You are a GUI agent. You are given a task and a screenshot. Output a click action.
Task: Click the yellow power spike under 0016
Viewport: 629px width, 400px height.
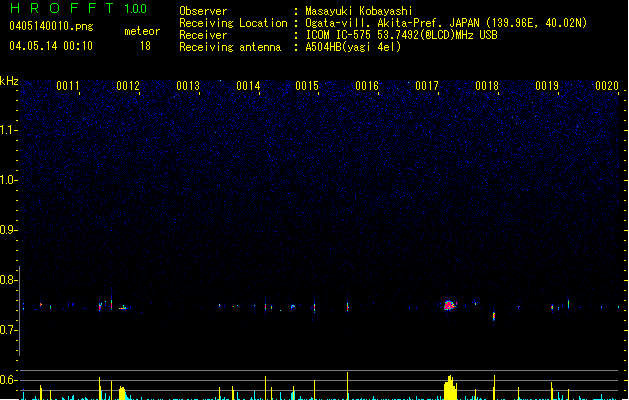coord(347,386)
